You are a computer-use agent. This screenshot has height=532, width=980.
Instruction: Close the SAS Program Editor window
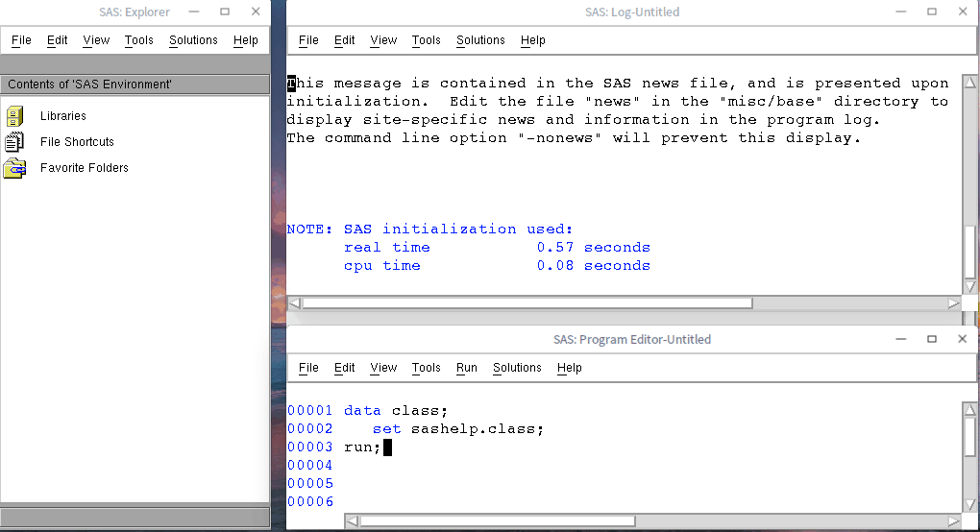click(x=963, y=338)
